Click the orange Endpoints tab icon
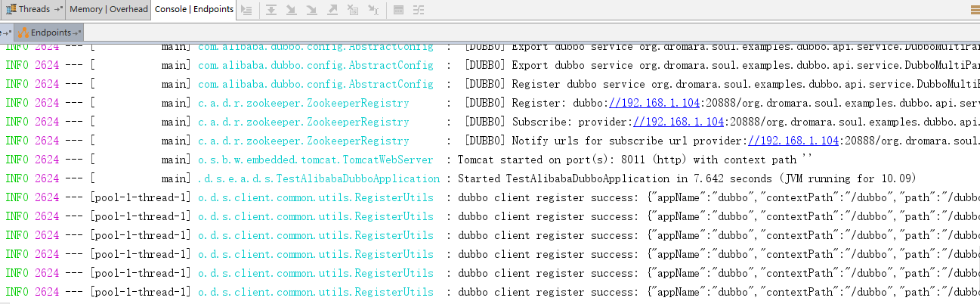This screenshot has width=980, height=304. pos(23,33)
